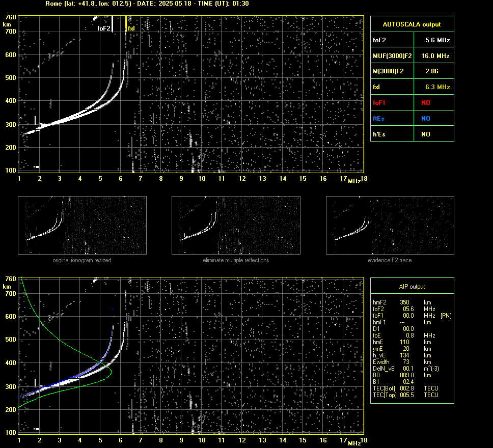This screenshot has height=448, width=493.
Task: Click the foF1 00.0 MHz [PN] row
Action: (412, 316)
